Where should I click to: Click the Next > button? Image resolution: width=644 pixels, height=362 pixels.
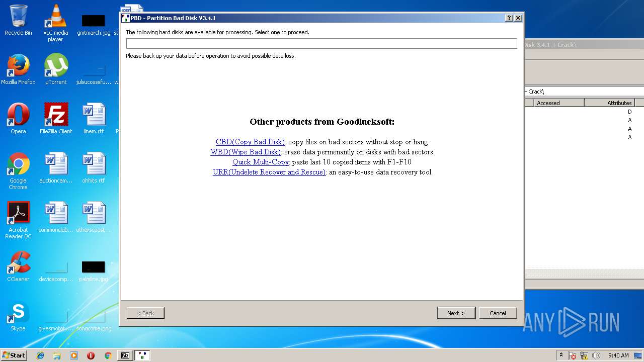click(456, 313)
